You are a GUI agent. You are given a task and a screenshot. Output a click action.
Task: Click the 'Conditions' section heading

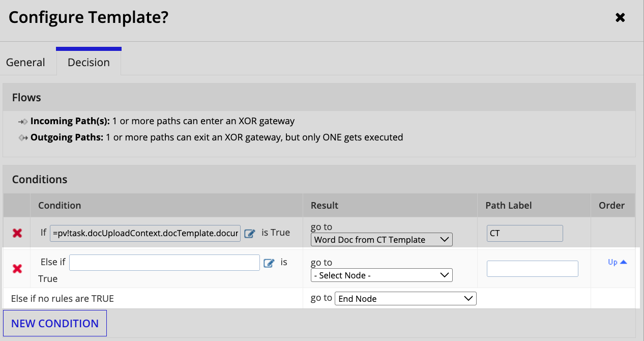pos(40,179)
